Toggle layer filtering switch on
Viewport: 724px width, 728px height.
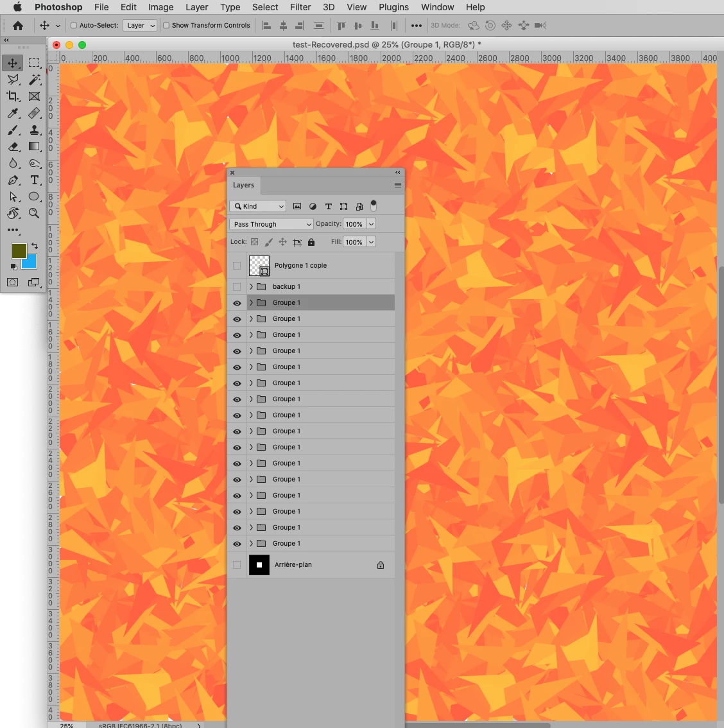(374, 205)
